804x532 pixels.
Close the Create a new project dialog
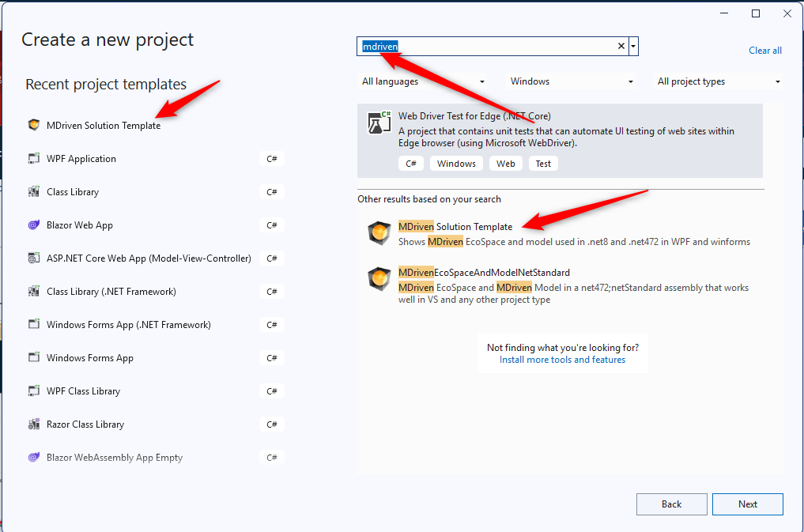[787, 13]
